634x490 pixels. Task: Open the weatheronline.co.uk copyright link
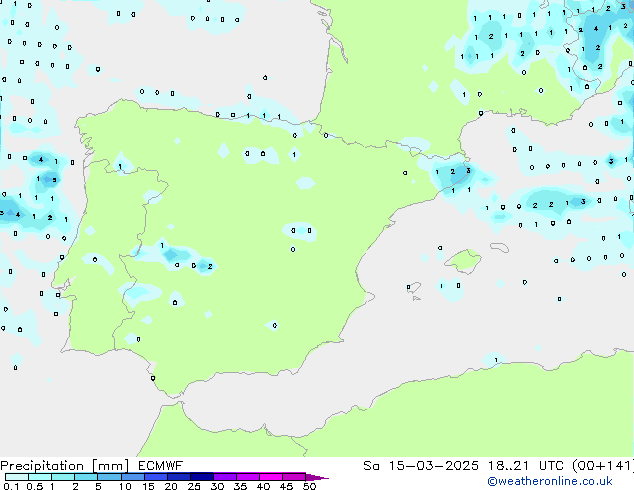(x=550, y=481)
